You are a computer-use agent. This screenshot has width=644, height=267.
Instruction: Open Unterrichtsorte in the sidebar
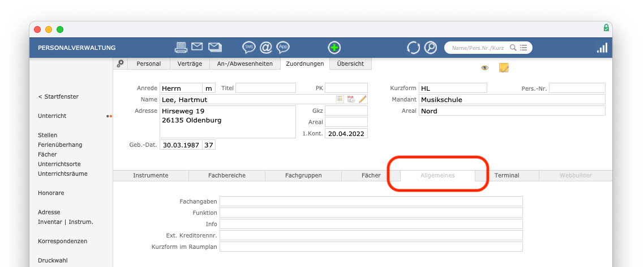coord(59,164)
